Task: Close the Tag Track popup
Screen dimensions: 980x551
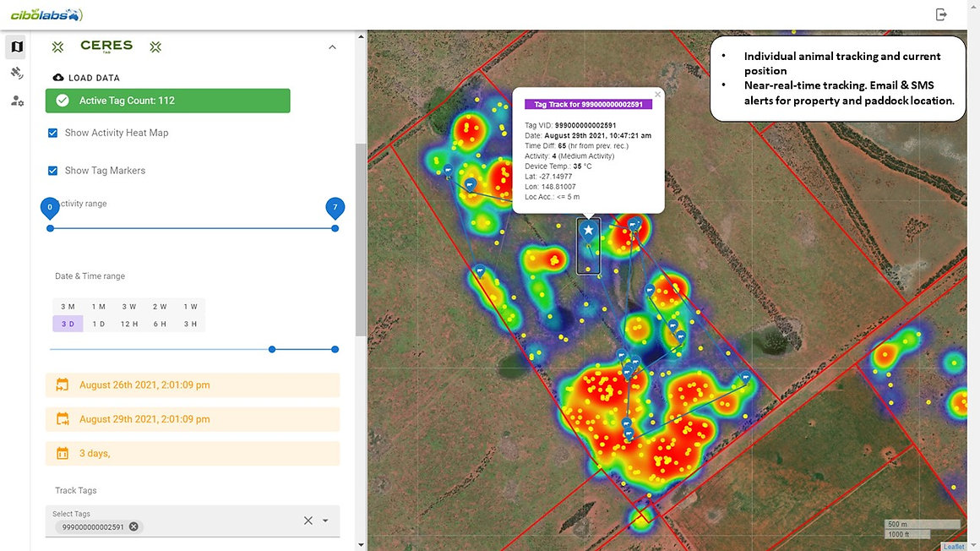Action: click(657, 95)
